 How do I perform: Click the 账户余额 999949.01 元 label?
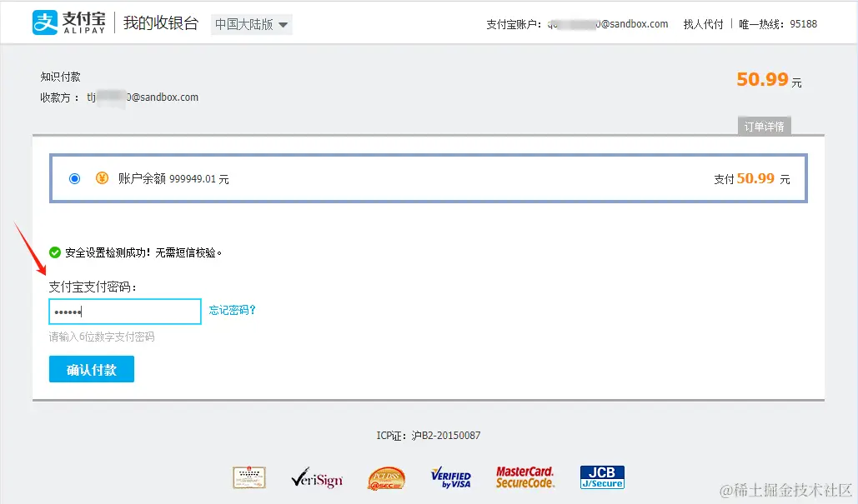[x=173, y=179]
